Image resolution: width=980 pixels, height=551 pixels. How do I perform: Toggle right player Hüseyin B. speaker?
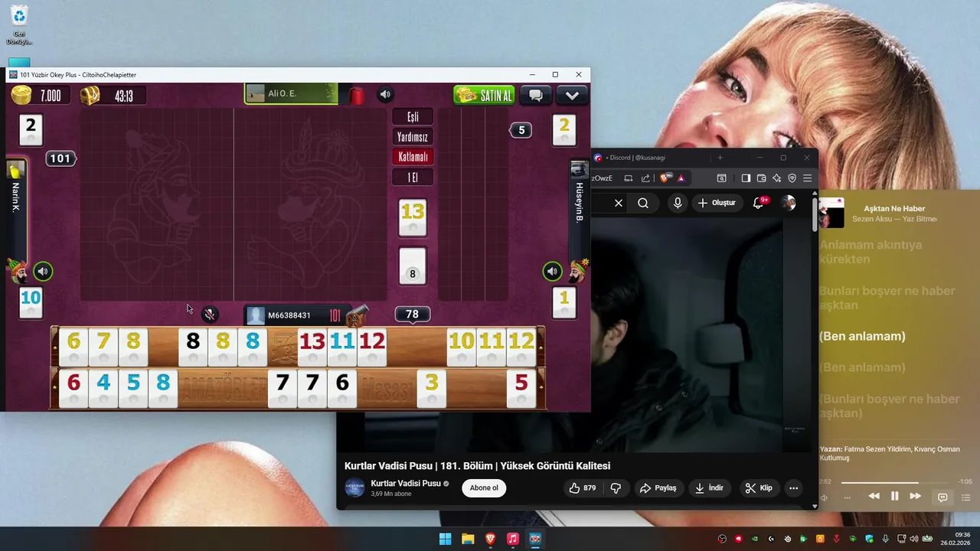tap(552, 271)
